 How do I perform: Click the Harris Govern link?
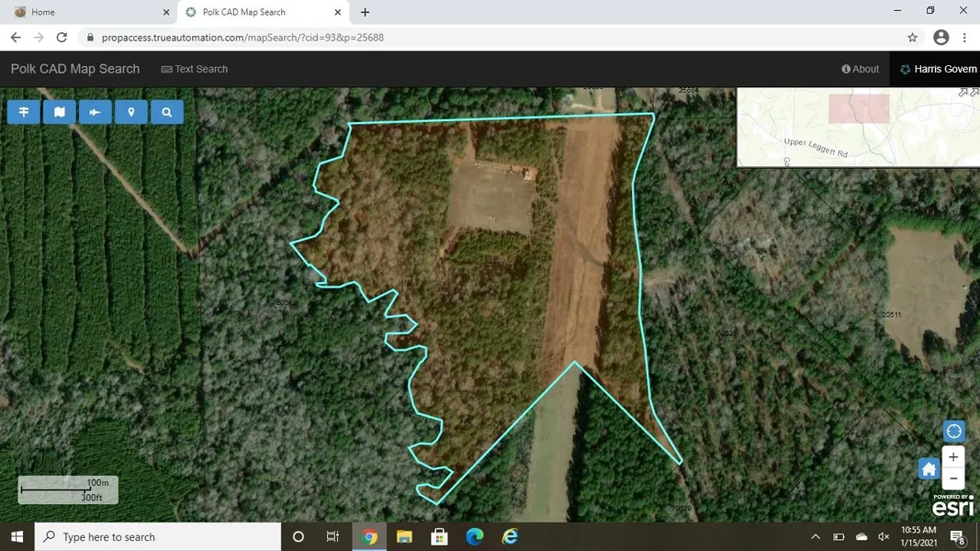939,69
